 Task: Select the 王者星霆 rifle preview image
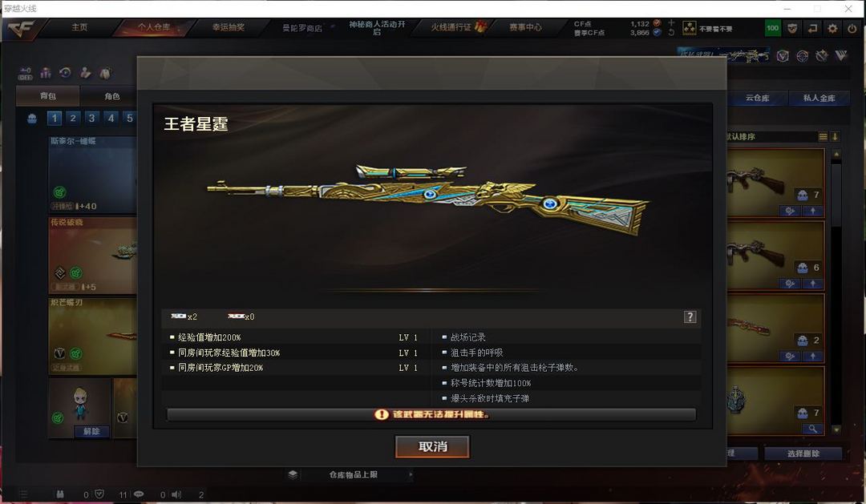[x=427, y=199]
